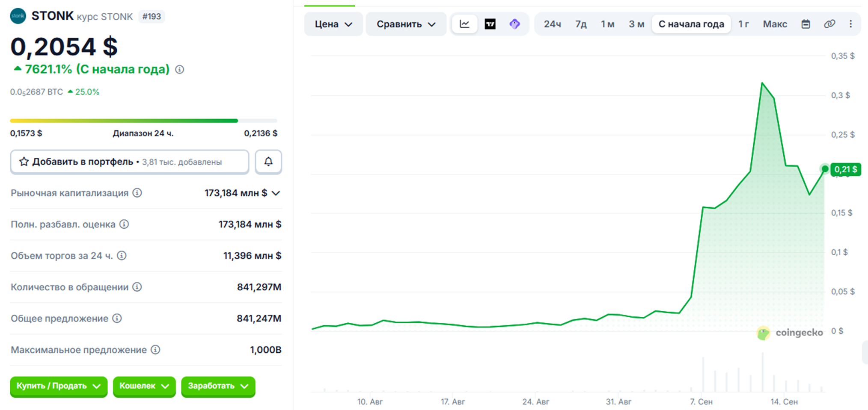Click the 173,184 млн $ market cap value
868x410 pixels.
pos(236,193)
